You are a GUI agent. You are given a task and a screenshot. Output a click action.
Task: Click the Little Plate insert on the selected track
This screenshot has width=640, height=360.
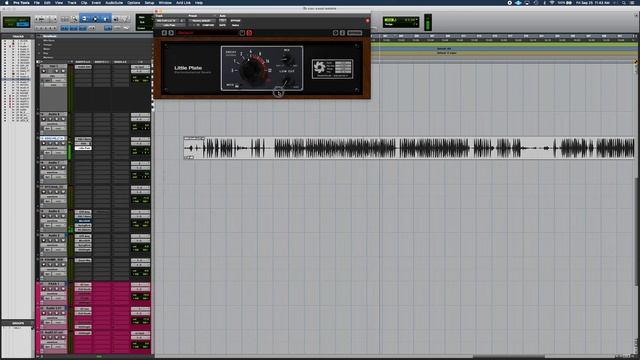(x=83, y=148)
